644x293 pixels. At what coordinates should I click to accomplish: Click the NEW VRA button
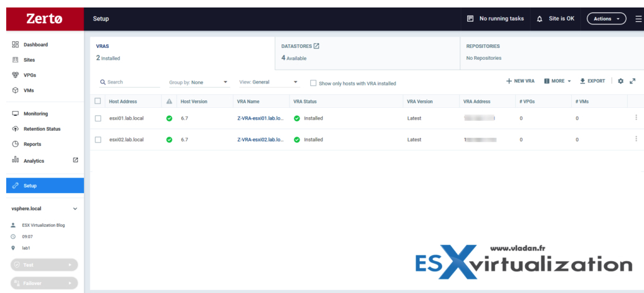[521, 82]
